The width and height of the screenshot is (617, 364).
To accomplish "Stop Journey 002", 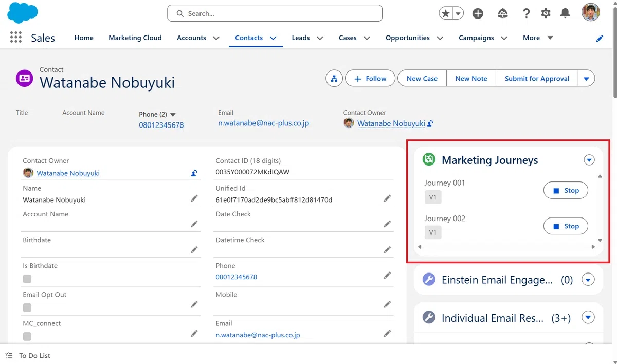I will point(566,226).
